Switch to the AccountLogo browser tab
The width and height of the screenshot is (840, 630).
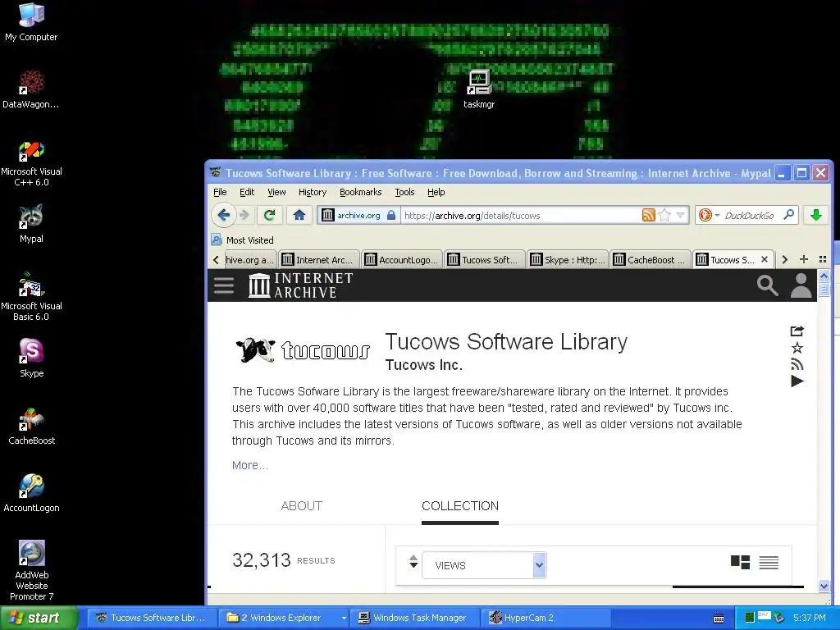401,260
